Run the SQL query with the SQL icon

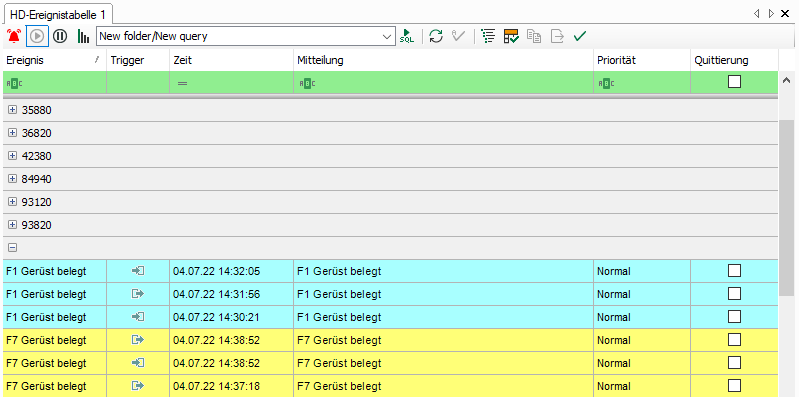[407, 36]
